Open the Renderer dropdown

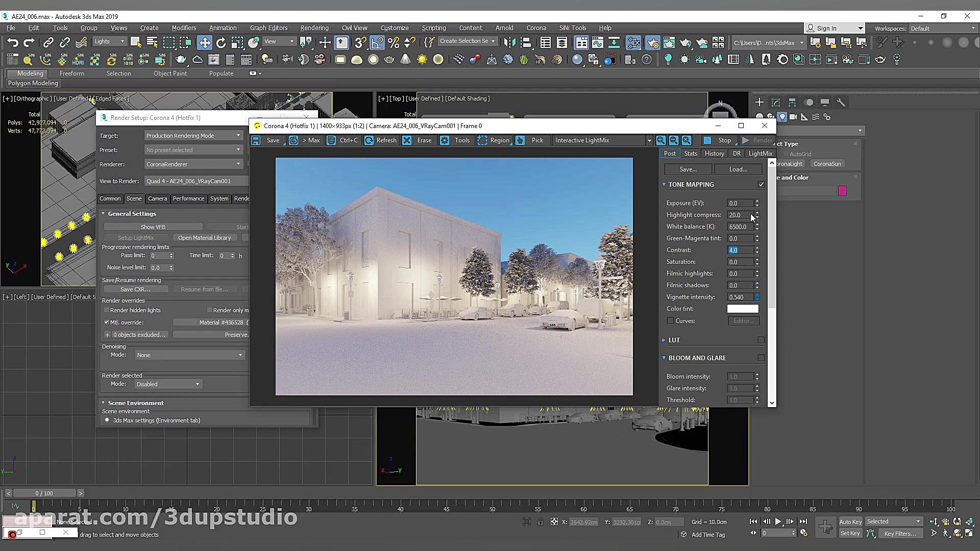click(x=193, y=164)
